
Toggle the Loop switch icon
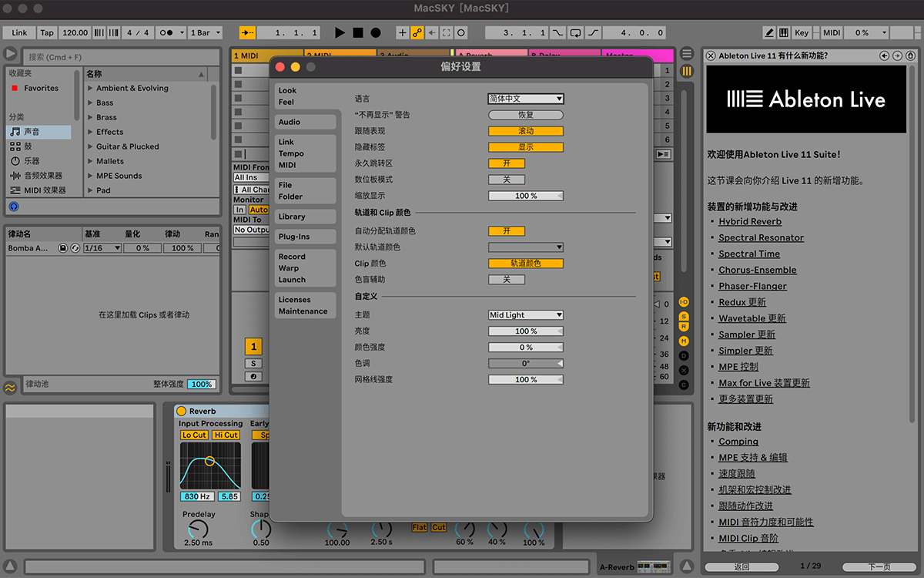(x=575, y=33)
